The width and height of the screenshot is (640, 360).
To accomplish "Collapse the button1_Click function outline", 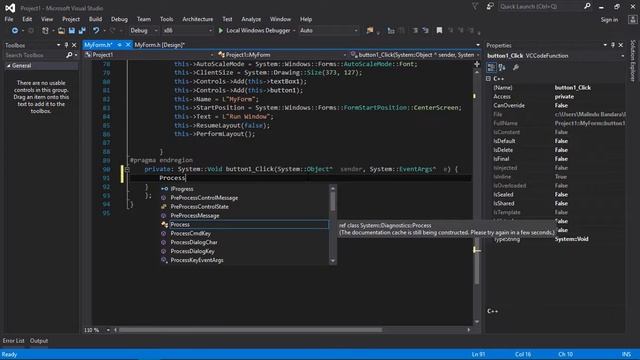I will 127,169.
